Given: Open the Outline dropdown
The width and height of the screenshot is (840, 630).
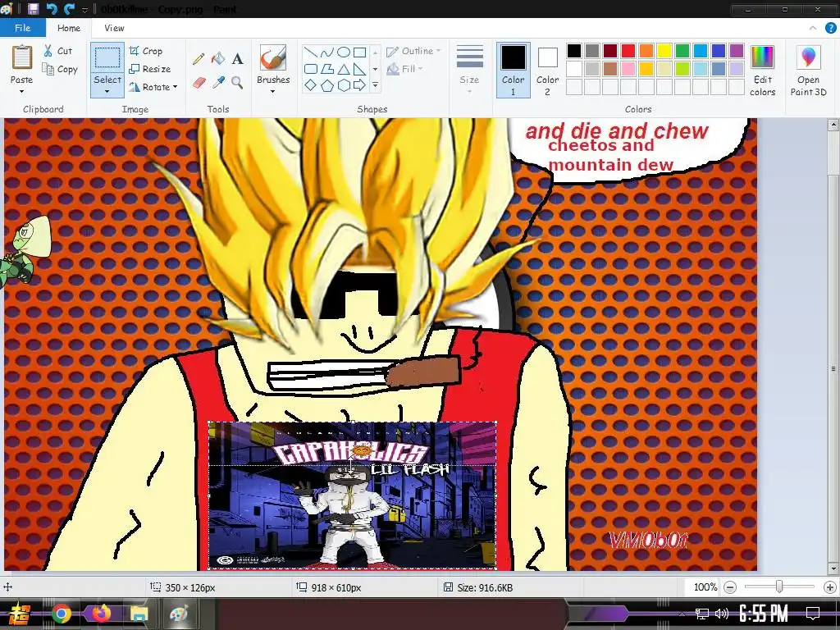Looking at the screenshot, I should (413, 51).
